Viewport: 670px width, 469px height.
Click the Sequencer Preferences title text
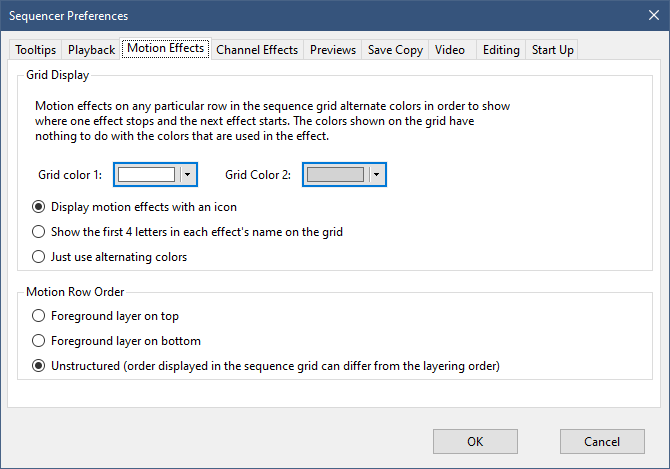pyautogui.click(x=68, y=16)
